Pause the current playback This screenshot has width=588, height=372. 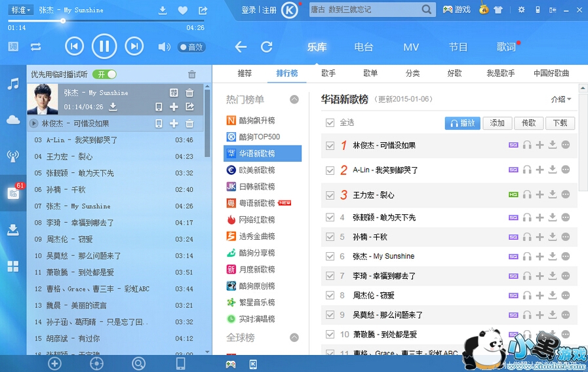[x=104, y=46]
